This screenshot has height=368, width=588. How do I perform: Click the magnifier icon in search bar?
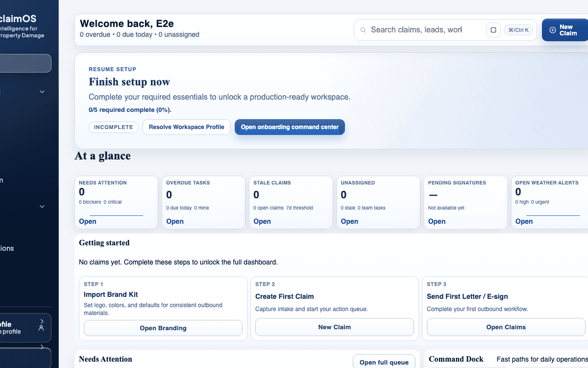363,30
